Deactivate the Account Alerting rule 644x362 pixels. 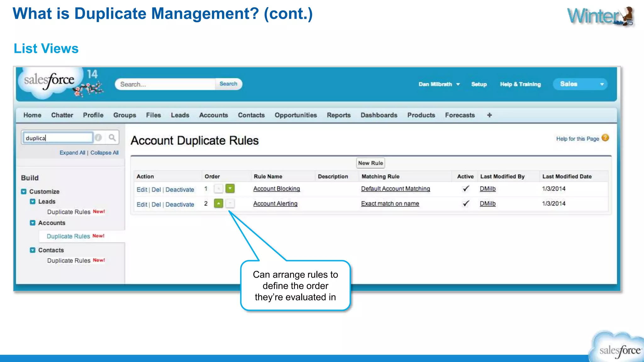click(x=180, y=204)
